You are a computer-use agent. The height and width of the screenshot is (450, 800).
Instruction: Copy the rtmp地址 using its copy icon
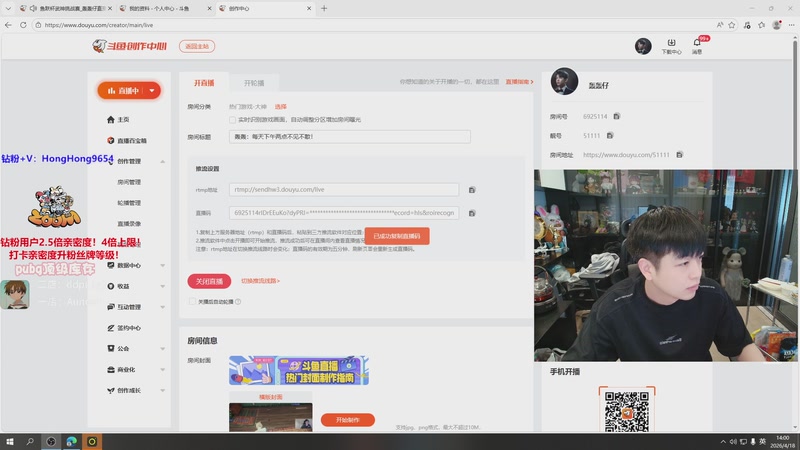472,189
